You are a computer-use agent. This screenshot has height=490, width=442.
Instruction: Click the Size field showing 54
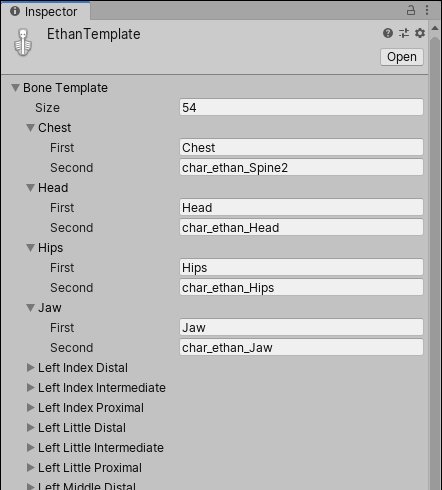coord(301,107)
